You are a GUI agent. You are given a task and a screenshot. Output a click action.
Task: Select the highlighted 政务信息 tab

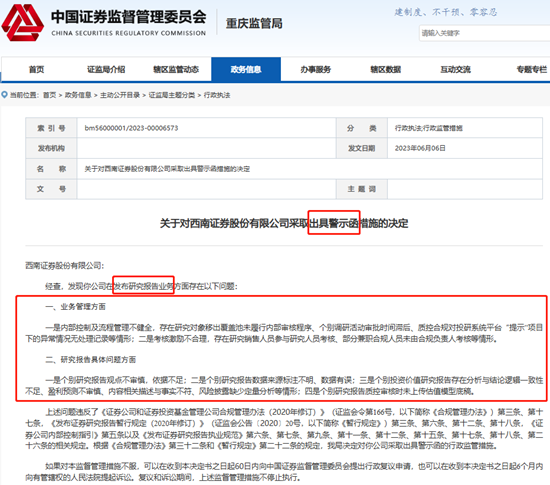pyautogui.click(x=246, y=69)
